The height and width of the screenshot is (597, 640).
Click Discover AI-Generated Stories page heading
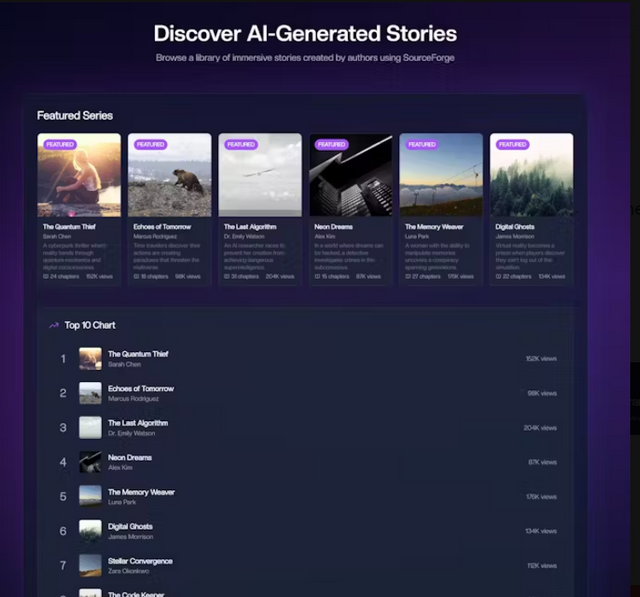[x=305, y=33]
